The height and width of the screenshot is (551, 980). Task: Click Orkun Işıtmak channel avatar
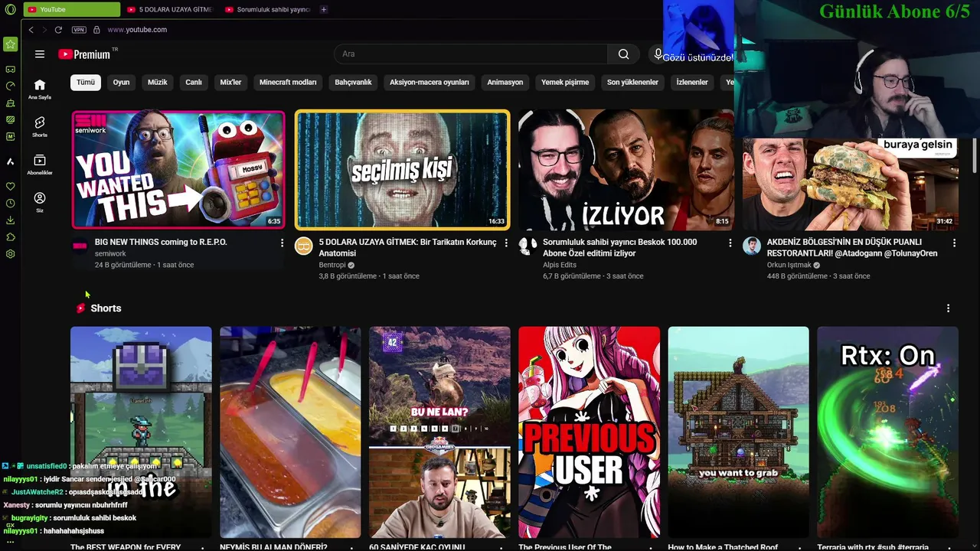point(752,246)
